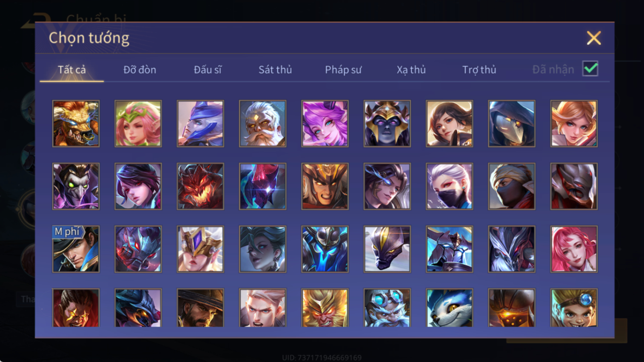Select the golden bull-beast hero portrait
The image size is (644, 362).
tap(76, 124)
